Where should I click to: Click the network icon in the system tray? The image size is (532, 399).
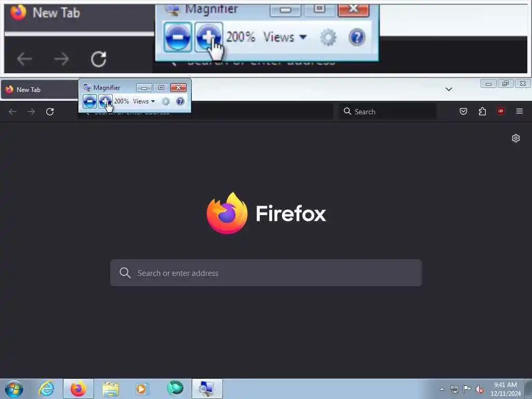click(455, 389)
